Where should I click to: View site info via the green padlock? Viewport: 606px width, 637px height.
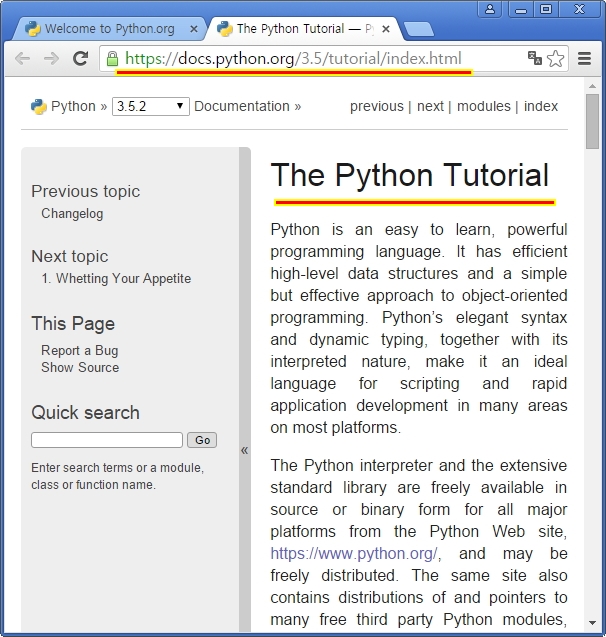(x=112, y=59)
